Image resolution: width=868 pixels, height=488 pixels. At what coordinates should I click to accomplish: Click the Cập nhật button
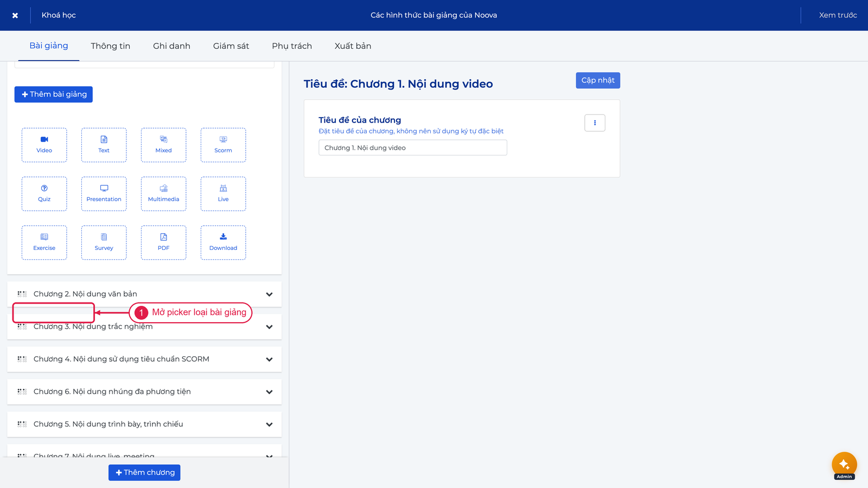click(x=598, y=80)
